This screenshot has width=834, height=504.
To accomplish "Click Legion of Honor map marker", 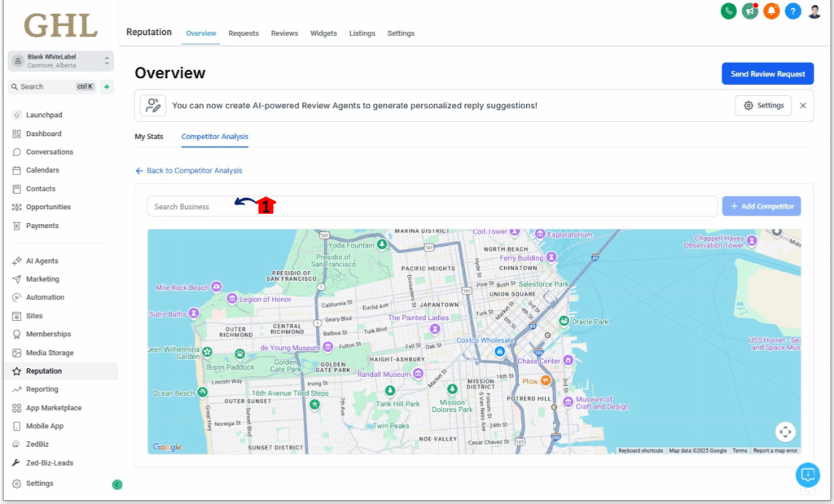I will click(232, 299).
